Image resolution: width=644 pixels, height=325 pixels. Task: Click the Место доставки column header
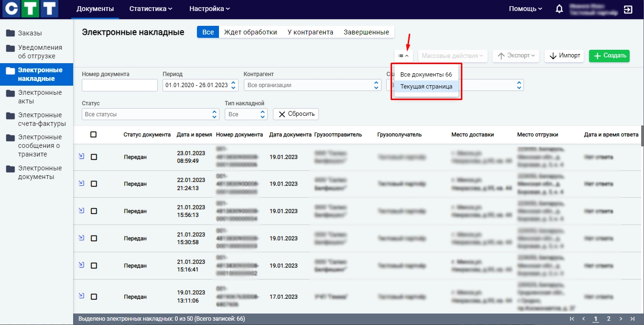tap(472, 135)
